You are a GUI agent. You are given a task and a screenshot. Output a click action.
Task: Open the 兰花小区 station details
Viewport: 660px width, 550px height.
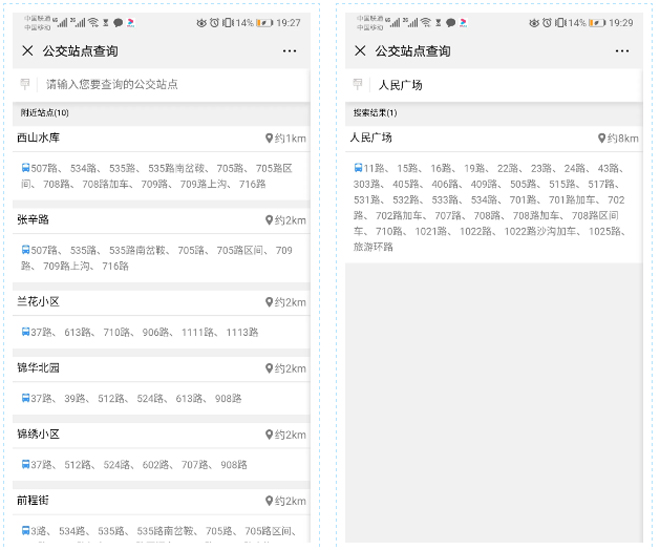pos(38,302)
